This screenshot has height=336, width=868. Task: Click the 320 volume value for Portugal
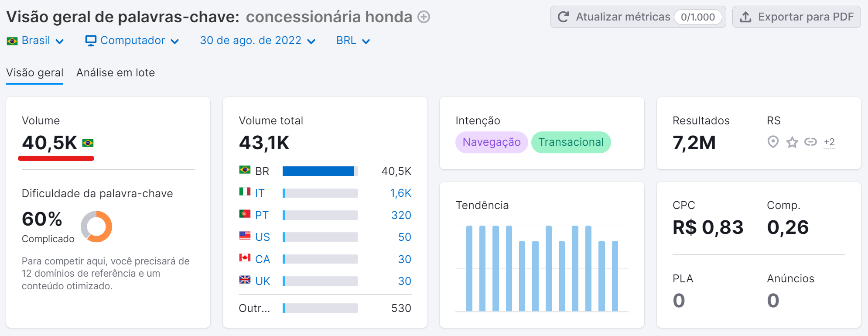click(x=401, y=215)
